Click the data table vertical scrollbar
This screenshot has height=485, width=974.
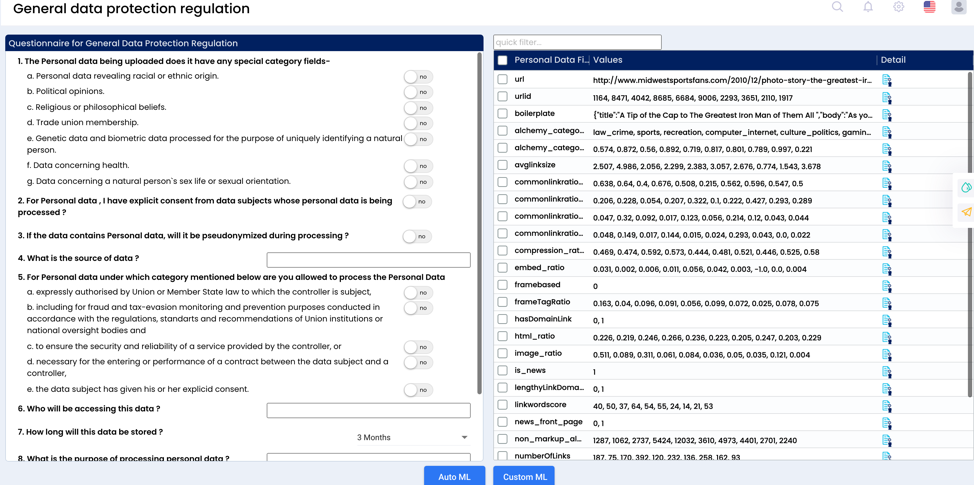[x=971, y=233]
